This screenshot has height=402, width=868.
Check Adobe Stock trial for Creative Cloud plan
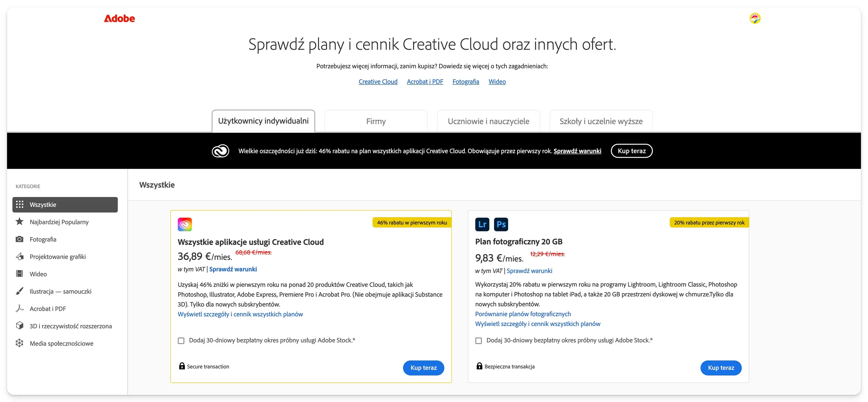click(181, 341)
